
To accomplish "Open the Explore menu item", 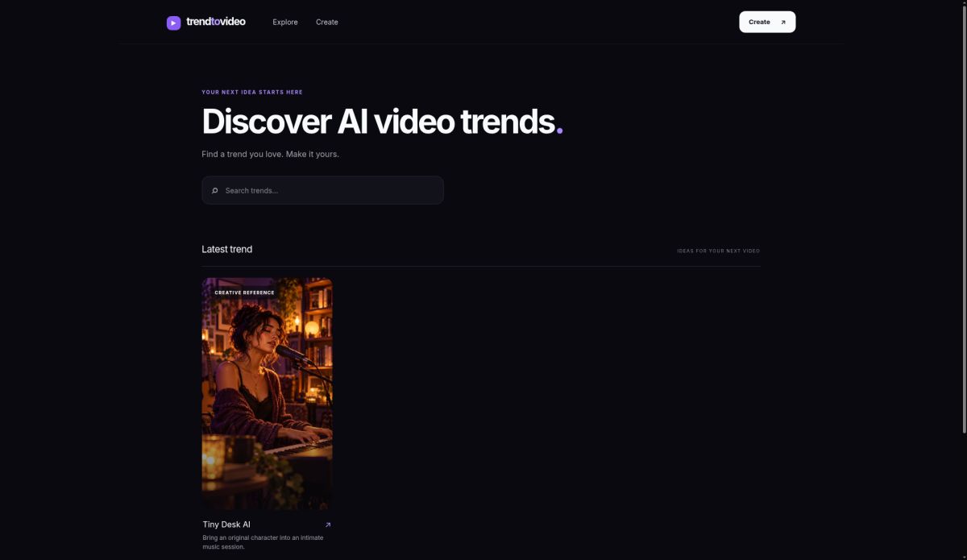I will click(285, 23).
